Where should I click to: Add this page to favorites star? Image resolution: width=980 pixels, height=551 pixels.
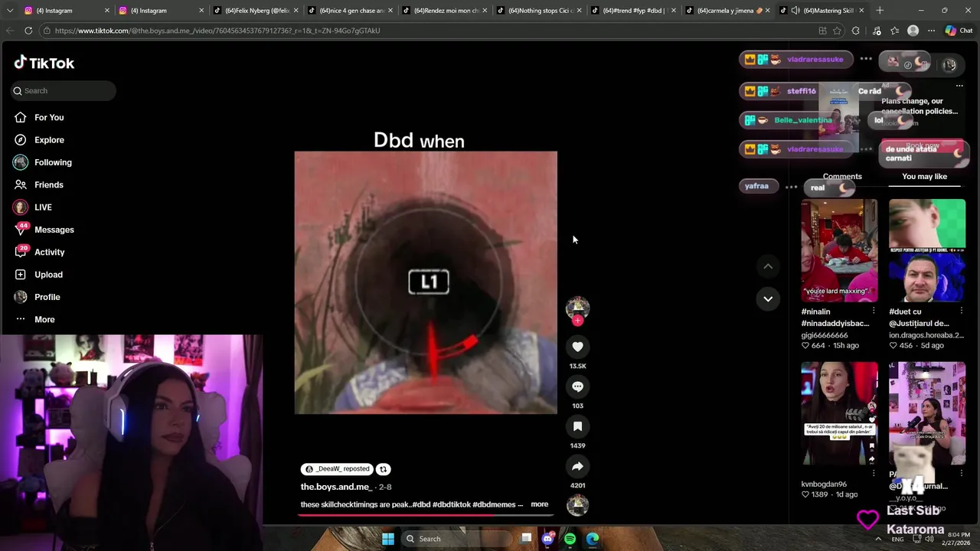coord(837,31)
